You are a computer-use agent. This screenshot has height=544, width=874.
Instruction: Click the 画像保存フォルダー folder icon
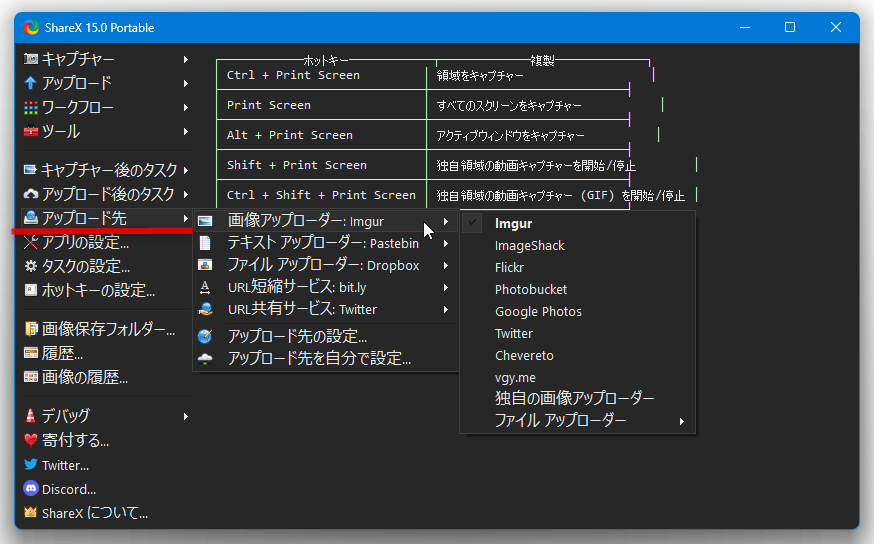click(x=31, y=329)
